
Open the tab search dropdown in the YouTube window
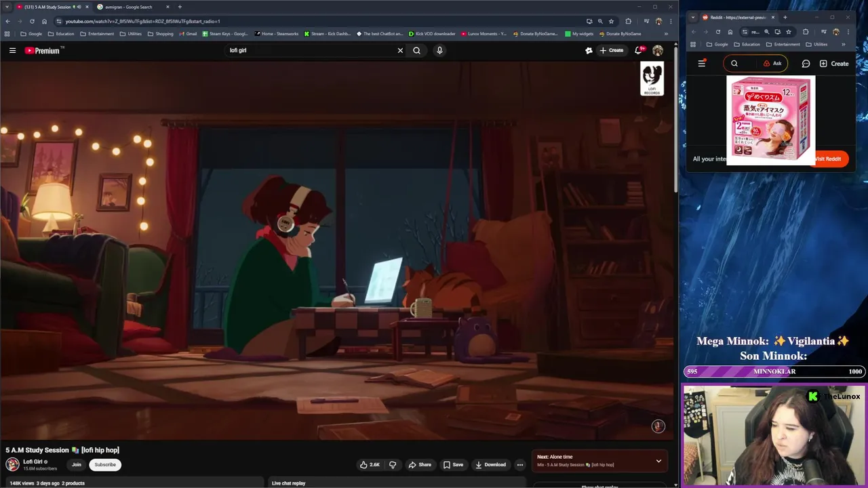click(x=6, y=7)
